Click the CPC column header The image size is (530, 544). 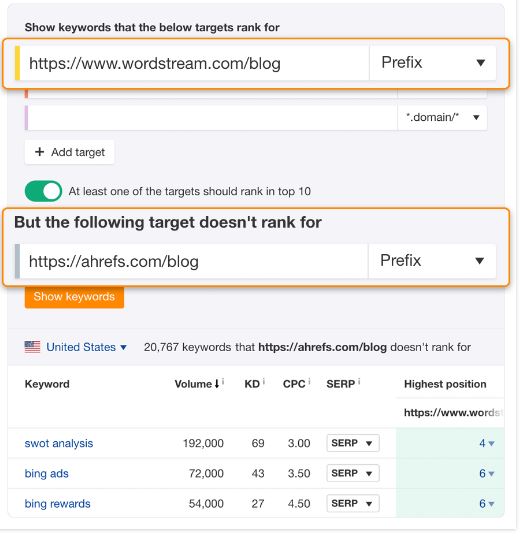tap(294, 384)
